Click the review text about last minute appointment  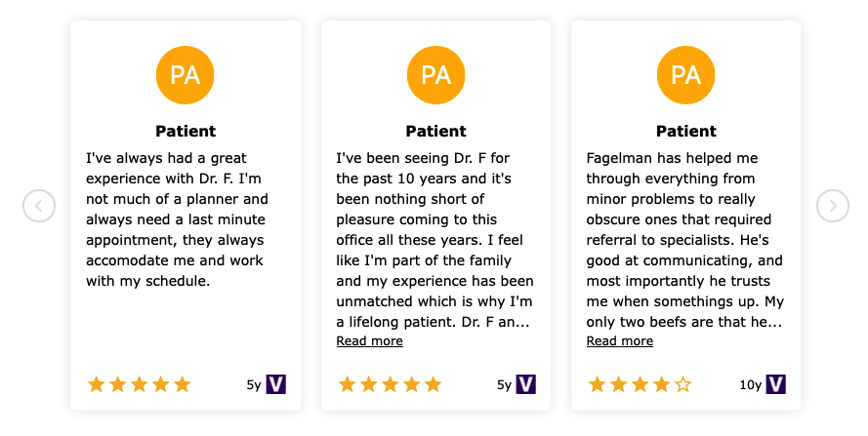click(177, 219)
